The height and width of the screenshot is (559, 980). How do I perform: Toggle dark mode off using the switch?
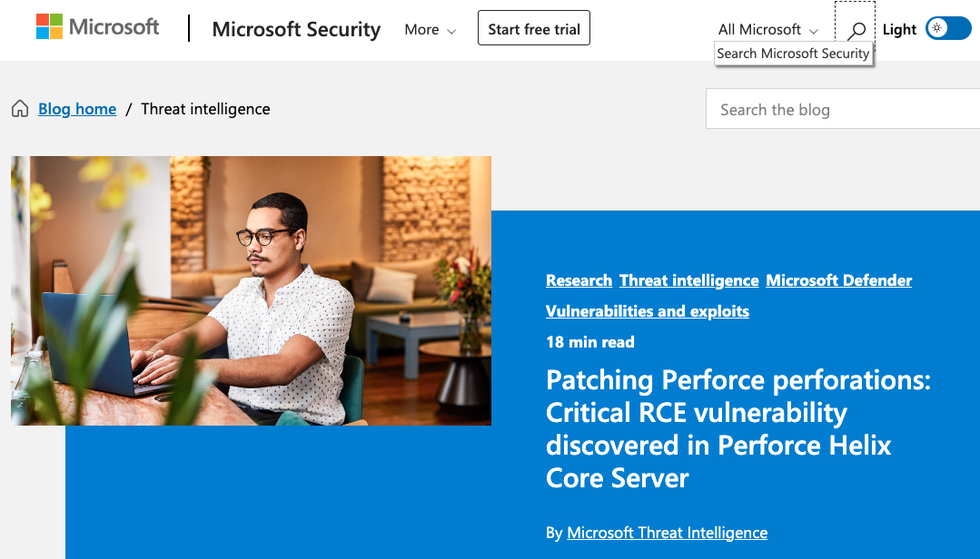[948, 28]
